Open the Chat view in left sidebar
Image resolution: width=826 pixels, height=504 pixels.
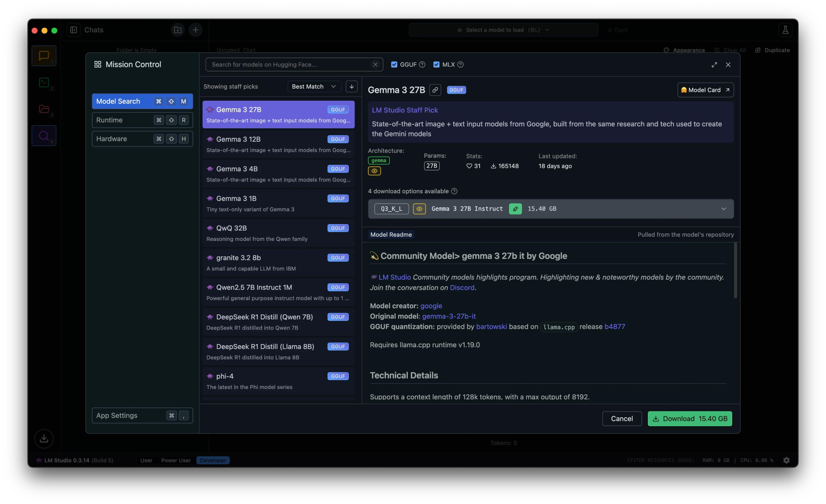tap(44, 56)
